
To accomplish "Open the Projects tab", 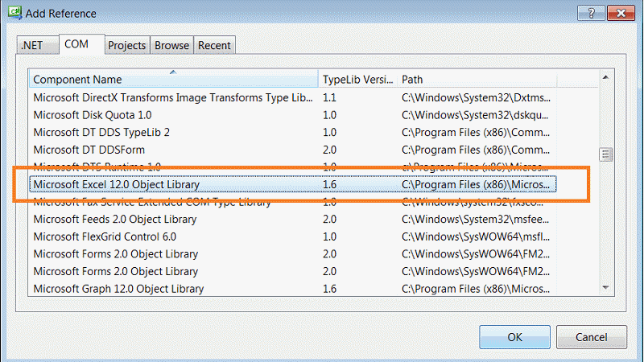I will click(127, 45).
